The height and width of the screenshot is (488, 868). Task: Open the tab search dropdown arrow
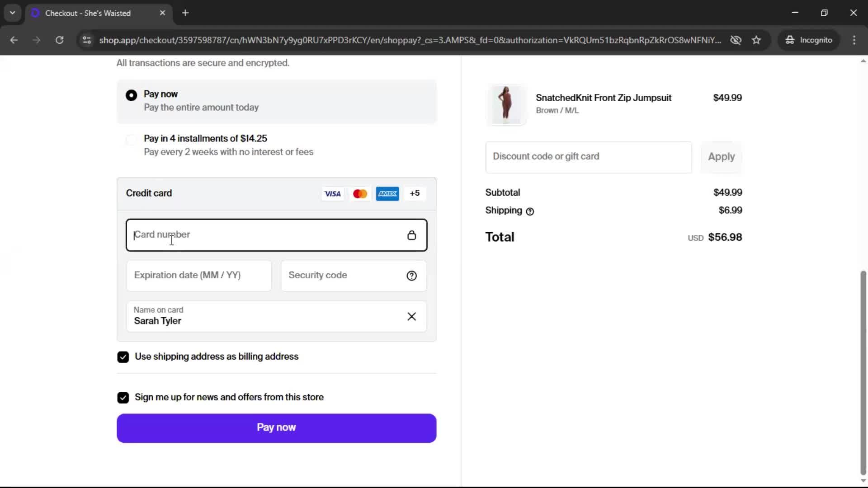[x=13, y=13]
